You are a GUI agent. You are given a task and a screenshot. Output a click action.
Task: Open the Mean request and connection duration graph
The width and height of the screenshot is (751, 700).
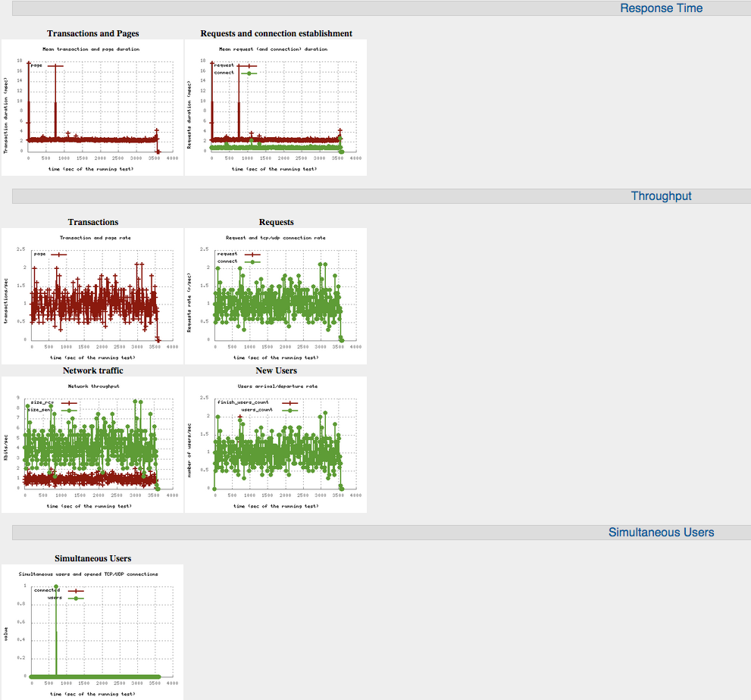click(x=276, y=108)
